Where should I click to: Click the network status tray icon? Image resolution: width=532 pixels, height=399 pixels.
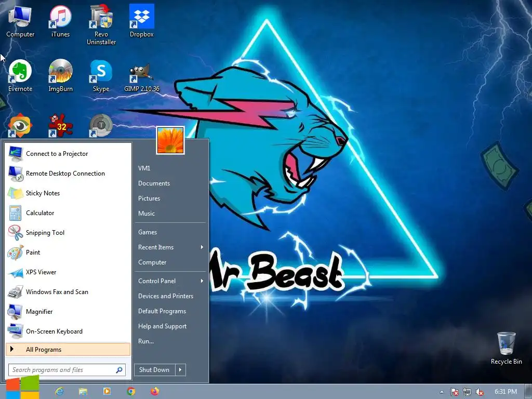coord(467,392)
